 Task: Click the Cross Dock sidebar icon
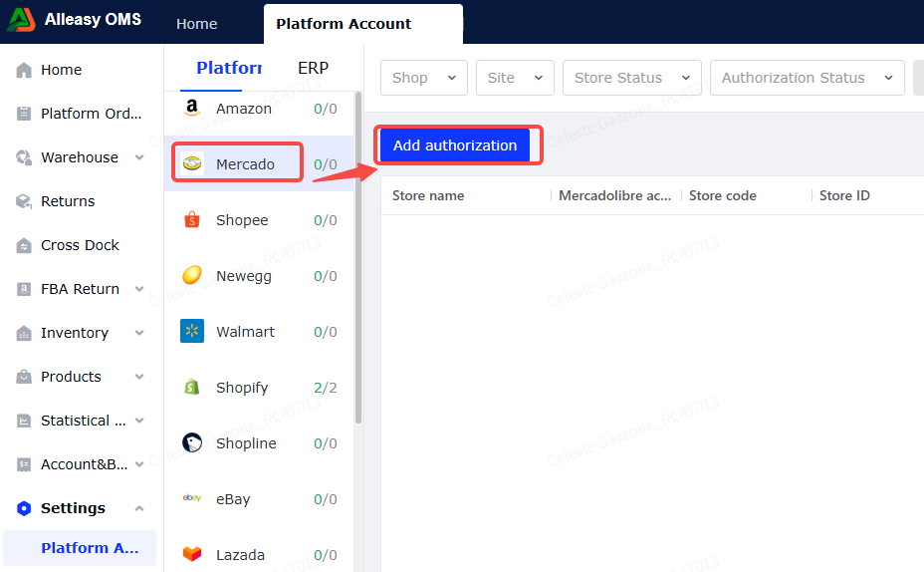pos(24,245)
